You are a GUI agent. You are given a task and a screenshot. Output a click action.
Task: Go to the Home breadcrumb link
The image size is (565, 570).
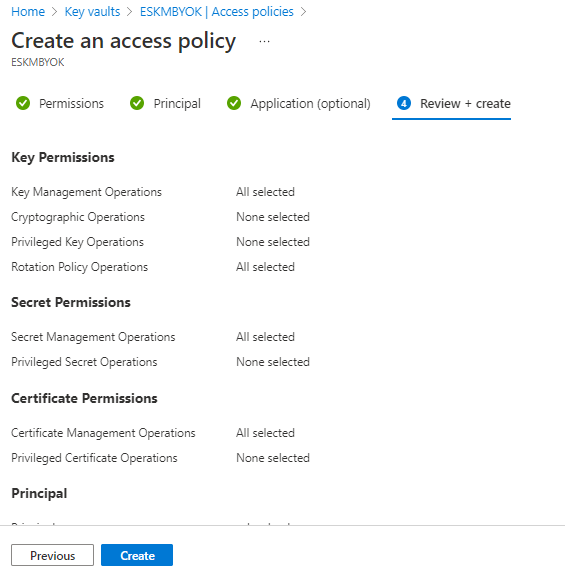point(28,12)
